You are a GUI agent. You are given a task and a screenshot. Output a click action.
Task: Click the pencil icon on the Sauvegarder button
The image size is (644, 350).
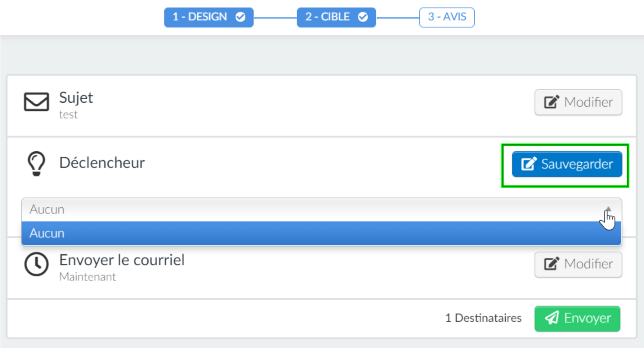[x=529, y=164]
